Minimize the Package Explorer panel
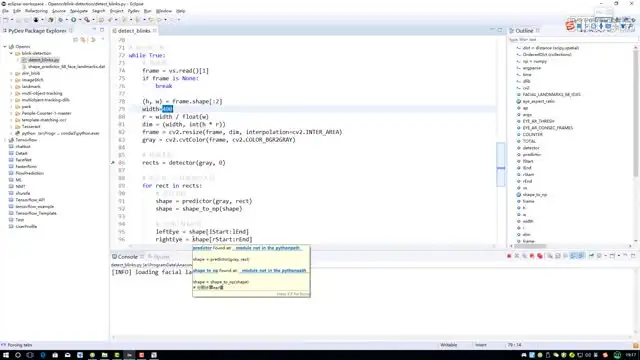The height and width of the screenshot is (360, 640). [x=94, y=30]
